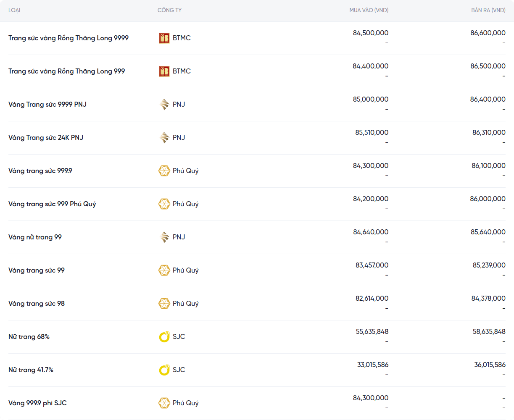Click sell price 58,635,848 for Nữ trang 68%
Image resolution: width=514 pixels, height=420 pixels.
(x=489, y=332)
